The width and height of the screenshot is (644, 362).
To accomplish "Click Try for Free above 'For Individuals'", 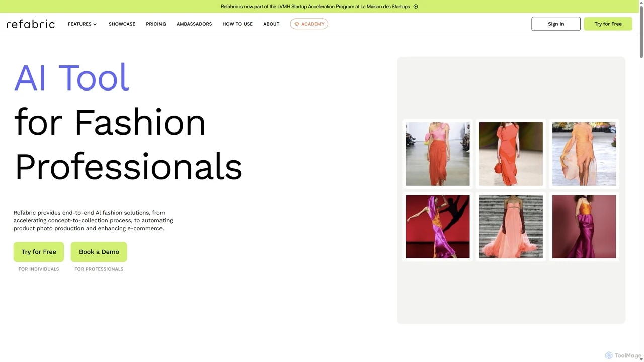I will pos(39,252).
